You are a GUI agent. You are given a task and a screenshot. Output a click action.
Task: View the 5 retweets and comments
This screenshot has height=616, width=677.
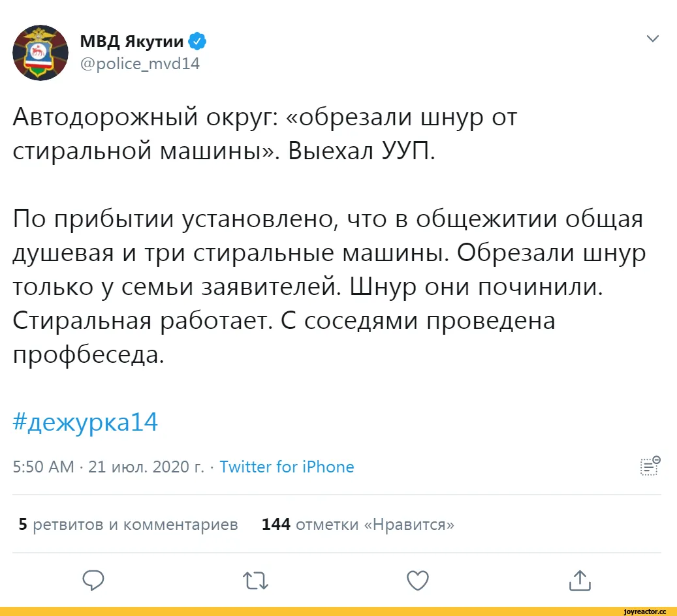coord(128,524)
